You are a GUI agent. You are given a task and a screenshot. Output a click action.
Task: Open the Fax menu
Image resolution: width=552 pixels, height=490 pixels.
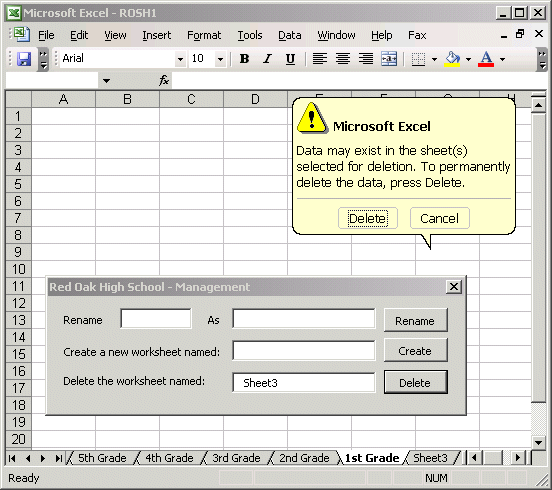click(417, 35)
